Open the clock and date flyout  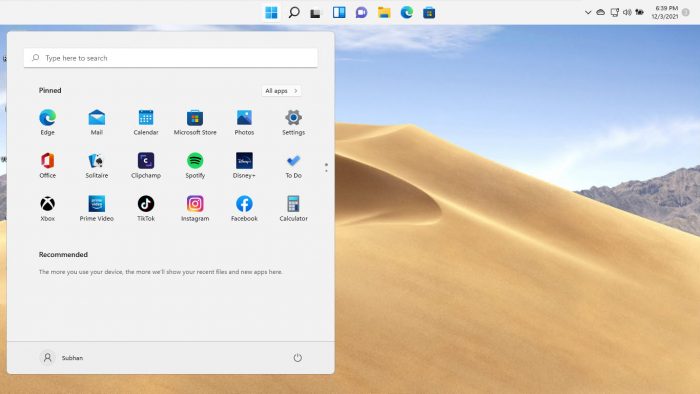pos(665,12)
